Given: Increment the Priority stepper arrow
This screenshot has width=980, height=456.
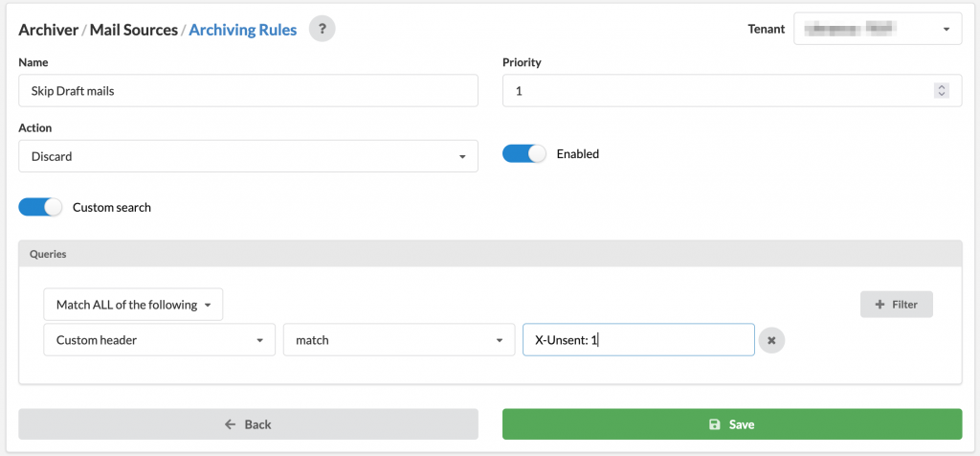Looking at the screenshot, I should click(x=942, y=87).
